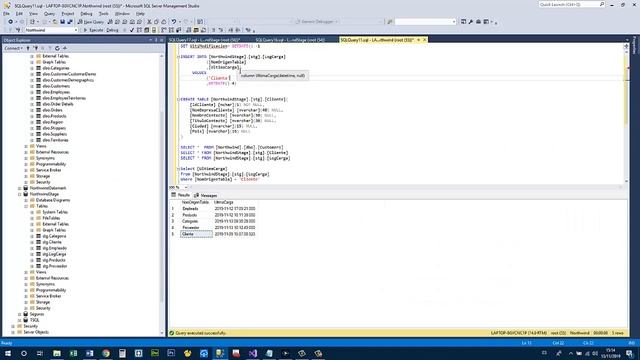Expand the dbo.Customers table node
This screenshot has width=640, height=360.
tap(32, 86)
